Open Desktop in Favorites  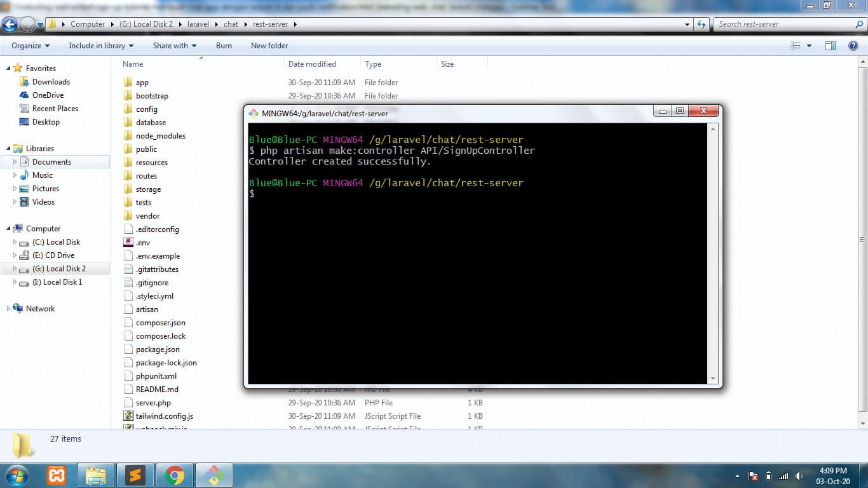46,122
